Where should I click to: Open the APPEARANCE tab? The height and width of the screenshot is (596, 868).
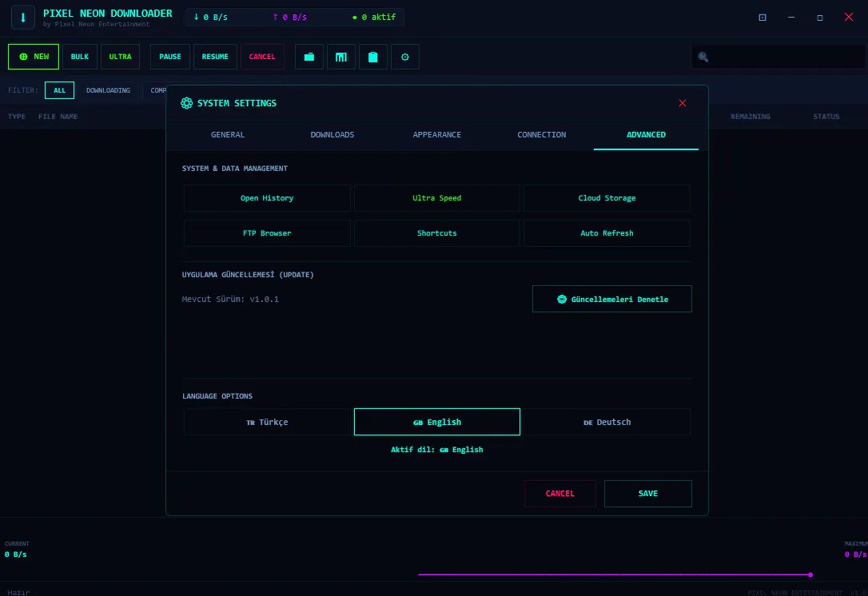[436, 134]
